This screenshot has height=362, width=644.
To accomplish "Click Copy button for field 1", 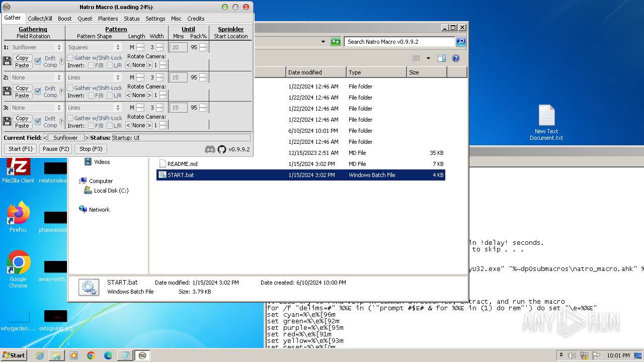I will (x=22, y=58).
